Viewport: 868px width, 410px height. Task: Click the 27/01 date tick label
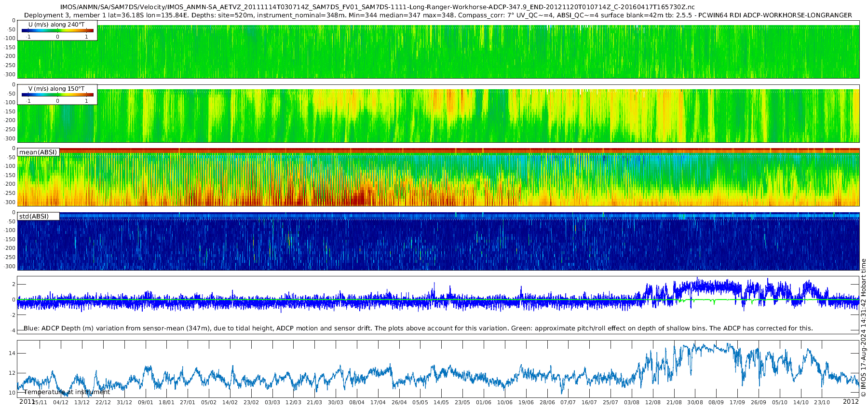pyautogui.click(x=188, y=402)
